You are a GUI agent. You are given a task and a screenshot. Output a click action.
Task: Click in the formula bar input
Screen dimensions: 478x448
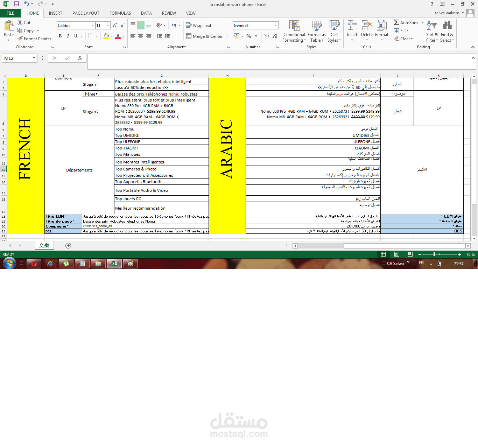coord(279,62)
